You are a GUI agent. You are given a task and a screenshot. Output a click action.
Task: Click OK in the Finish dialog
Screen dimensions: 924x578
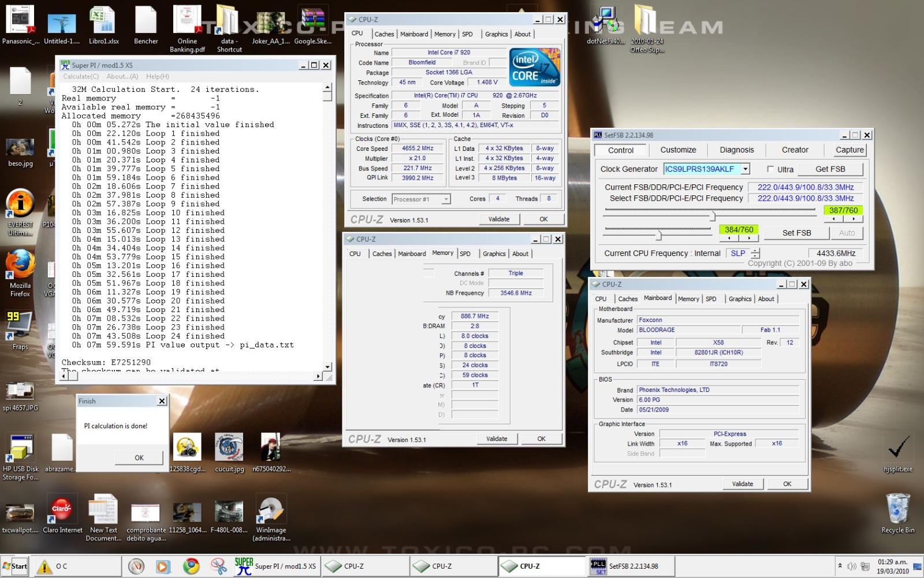coord(139,458)
